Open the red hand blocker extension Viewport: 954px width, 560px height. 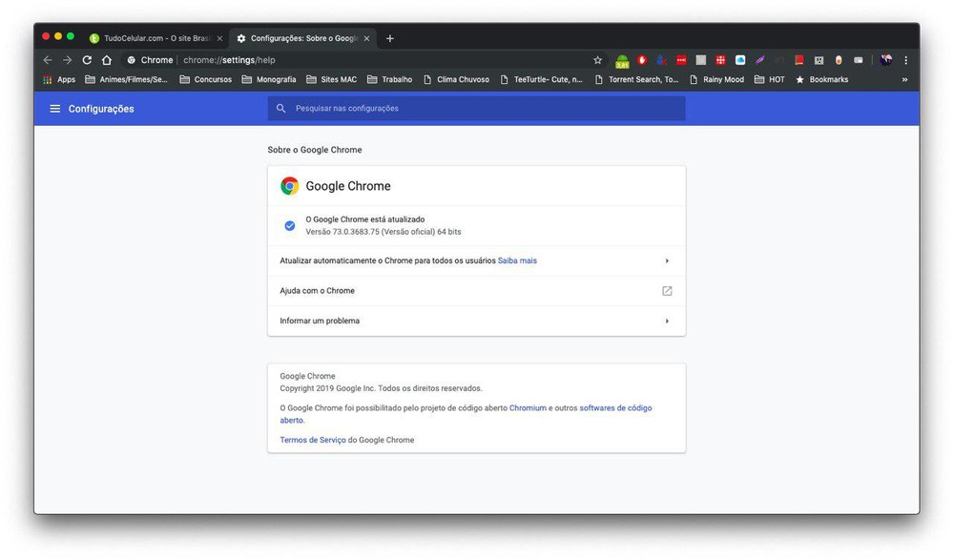pyautogui.click(x=641, y=60)
